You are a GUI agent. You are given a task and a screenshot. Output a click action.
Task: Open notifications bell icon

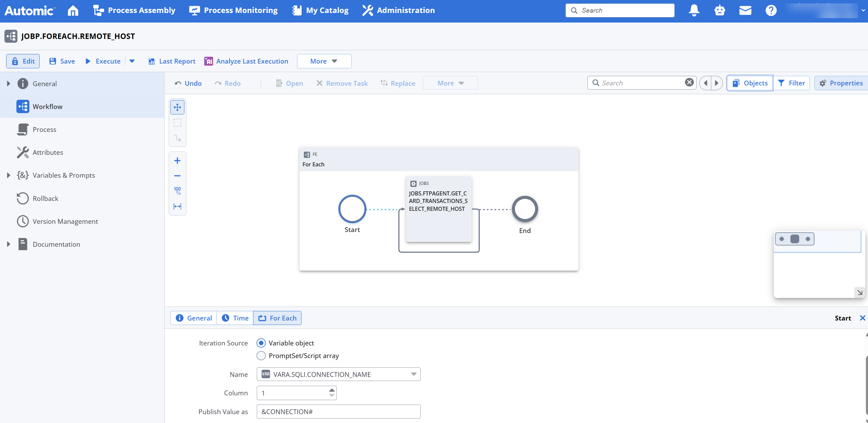pos(694,11)
